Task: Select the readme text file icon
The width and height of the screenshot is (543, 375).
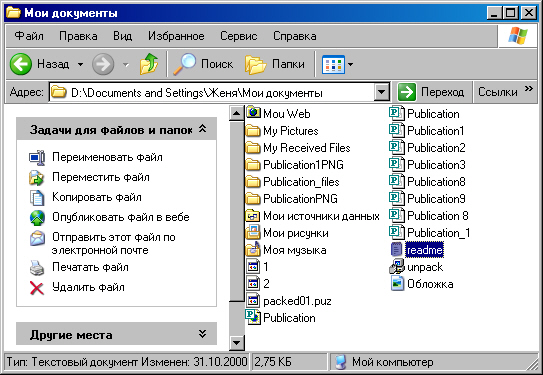Action: pyautogui.click(x=397, y=250)
